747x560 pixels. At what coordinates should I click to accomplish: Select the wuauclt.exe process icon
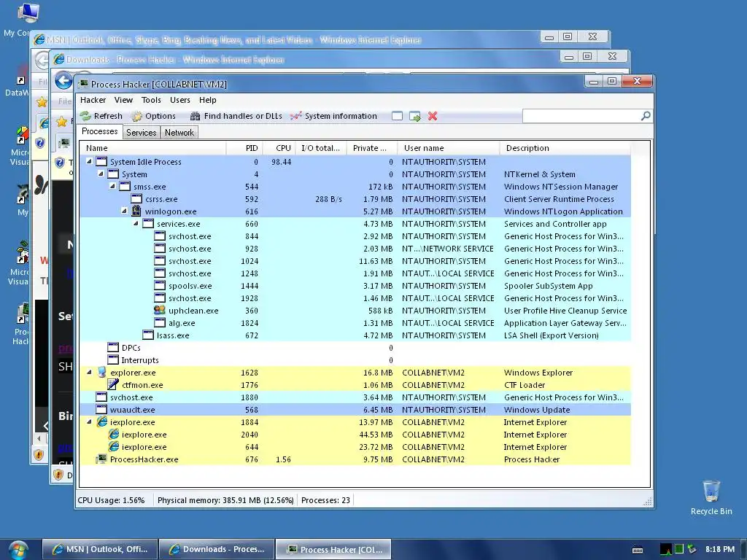(101, 409)
